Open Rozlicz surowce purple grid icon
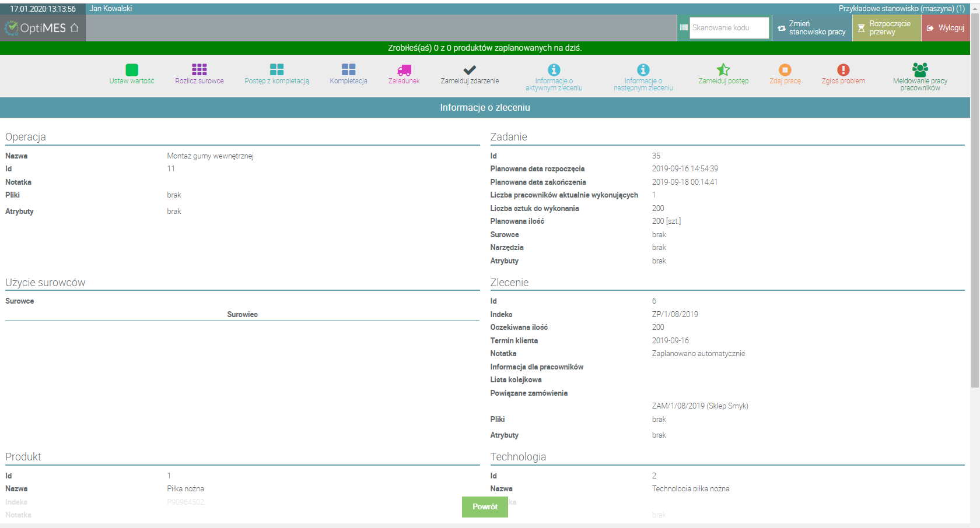 tap(199, 70)
